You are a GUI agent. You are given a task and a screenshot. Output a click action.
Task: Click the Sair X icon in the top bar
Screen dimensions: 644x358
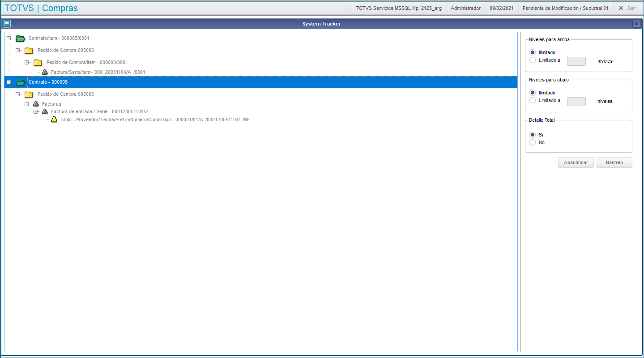pos(621,8)
